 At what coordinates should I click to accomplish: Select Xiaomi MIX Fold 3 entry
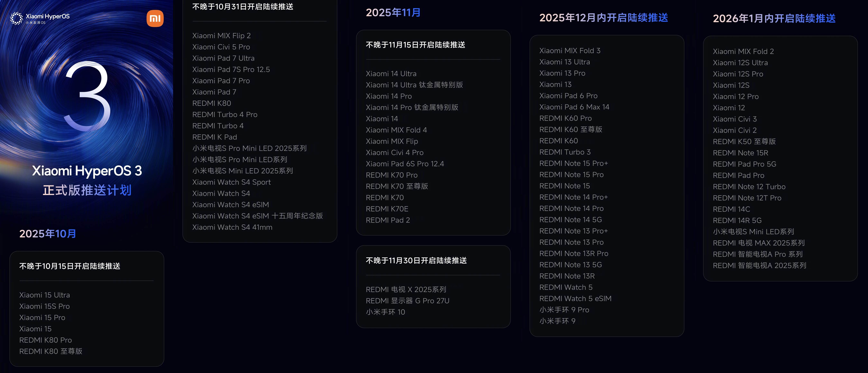point(570,51)
